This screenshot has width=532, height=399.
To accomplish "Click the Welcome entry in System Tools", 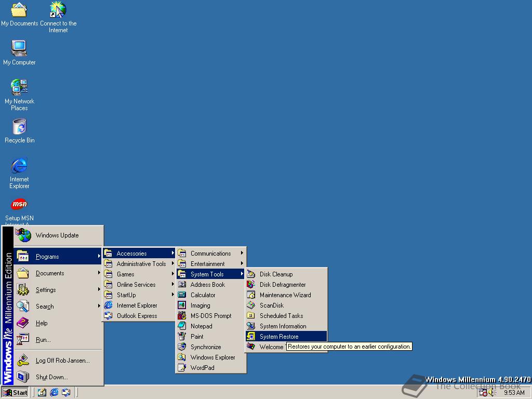I will [266, 347].
